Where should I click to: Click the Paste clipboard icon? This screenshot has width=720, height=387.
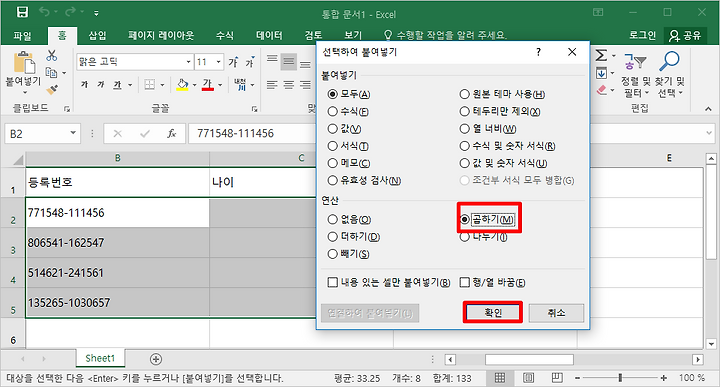click(x=24, y=63)
